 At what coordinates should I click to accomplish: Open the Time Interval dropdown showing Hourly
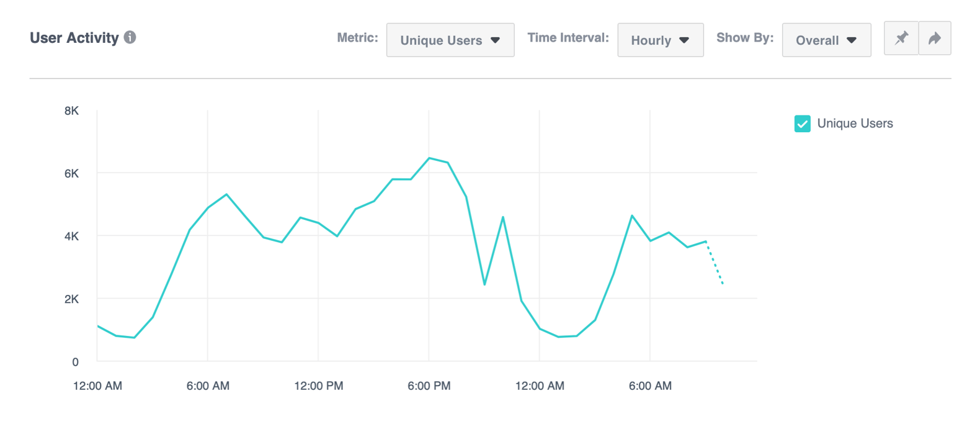(660, 40)
